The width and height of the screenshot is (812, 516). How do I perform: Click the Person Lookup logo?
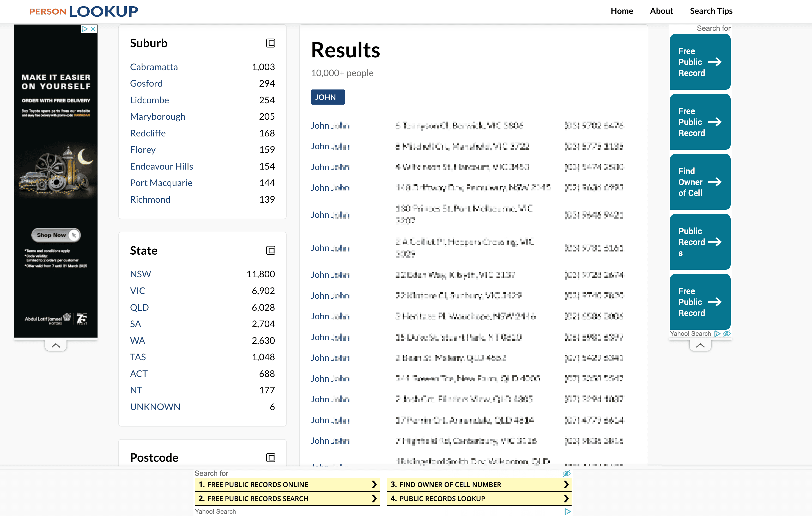pos(84,11)
